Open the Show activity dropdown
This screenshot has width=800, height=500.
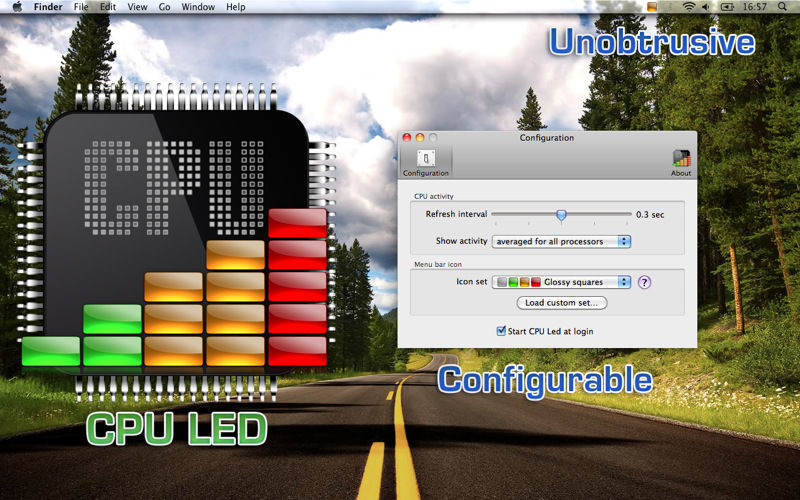(561, 241)
